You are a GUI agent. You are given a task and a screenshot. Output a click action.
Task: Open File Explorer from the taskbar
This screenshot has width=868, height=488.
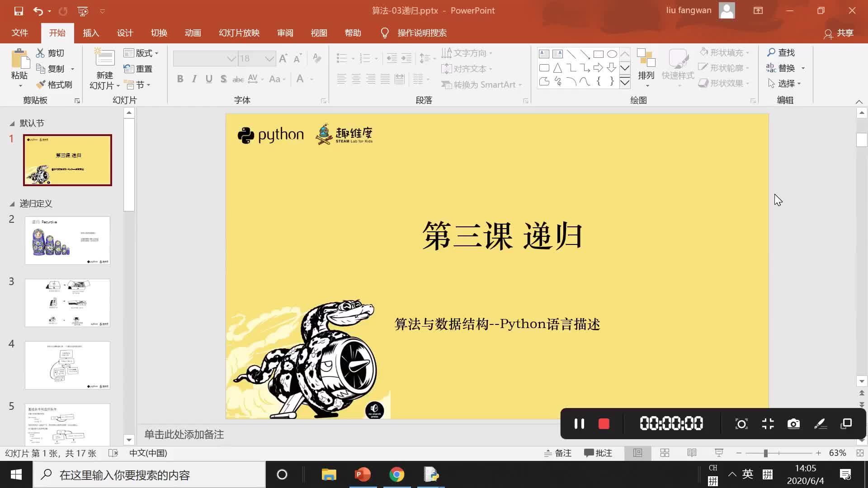(x=329, y=474)
